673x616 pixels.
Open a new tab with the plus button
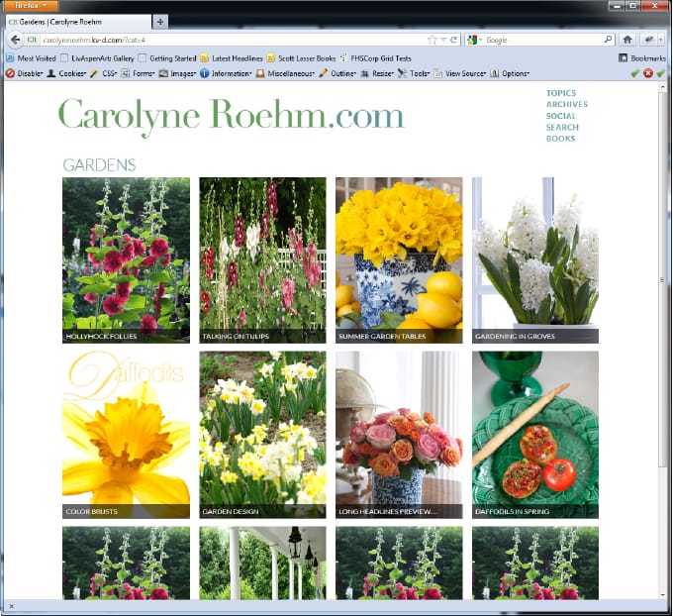(x=160, y=22)
